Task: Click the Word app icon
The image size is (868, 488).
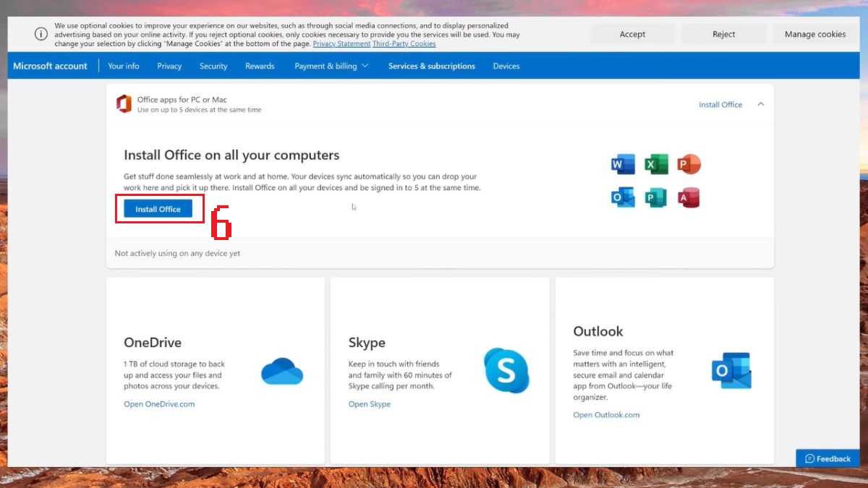Action: click(x=623, y=164)
